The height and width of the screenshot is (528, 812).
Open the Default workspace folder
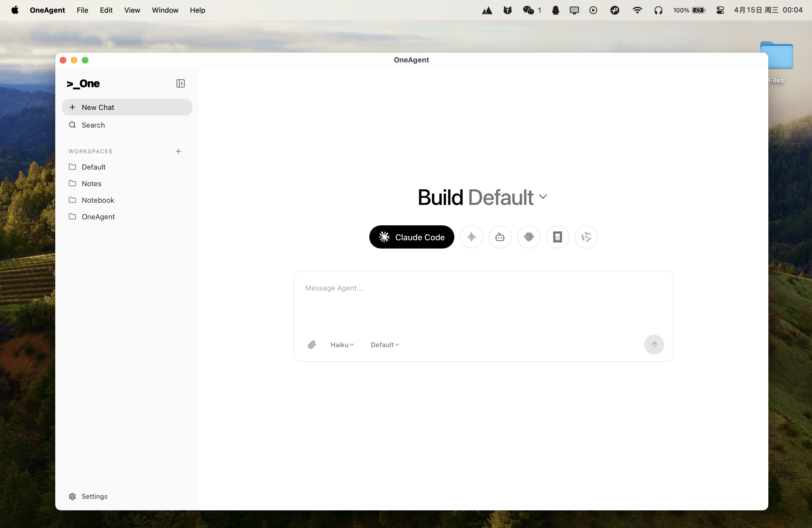point(127,167)
